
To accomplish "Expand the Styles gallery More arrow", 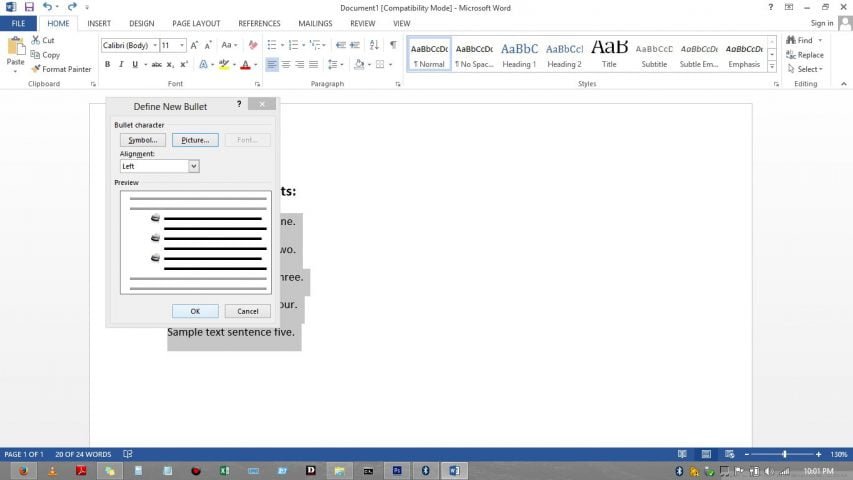I will [771, 67].
